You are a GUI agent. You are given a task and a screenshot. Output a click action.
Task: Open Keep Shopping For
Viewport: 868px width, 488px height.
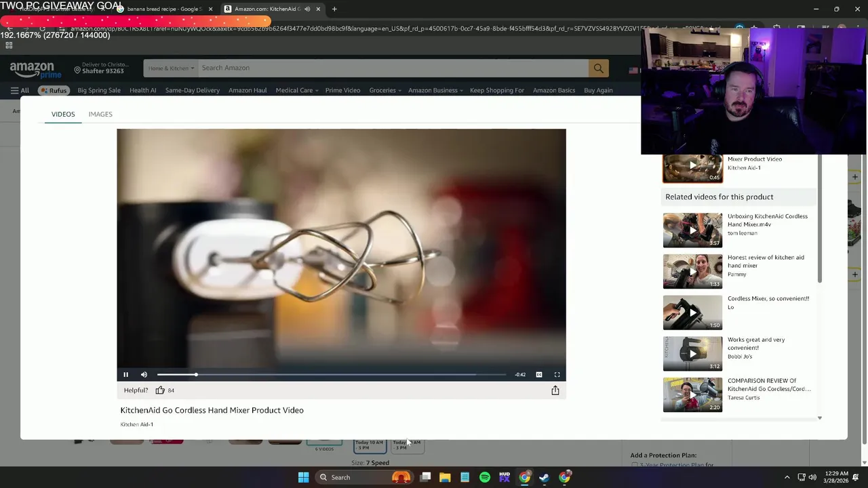497,90
